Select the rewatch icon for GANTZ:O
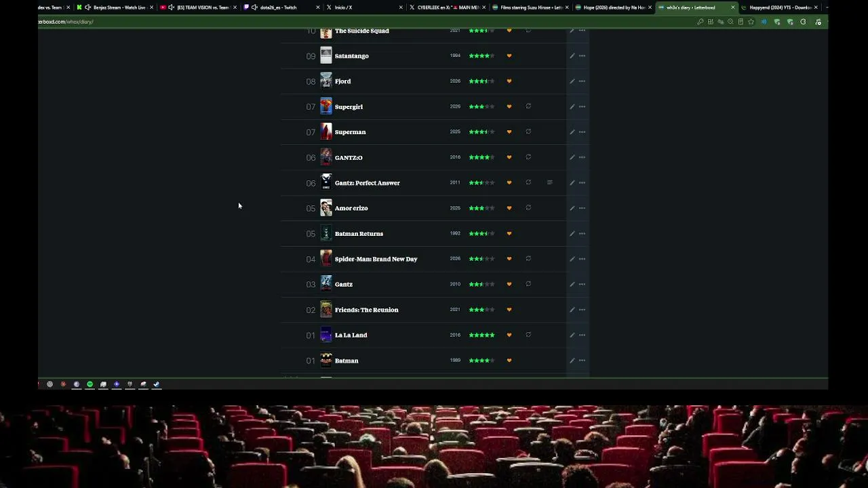 click(x=528, y=157)
